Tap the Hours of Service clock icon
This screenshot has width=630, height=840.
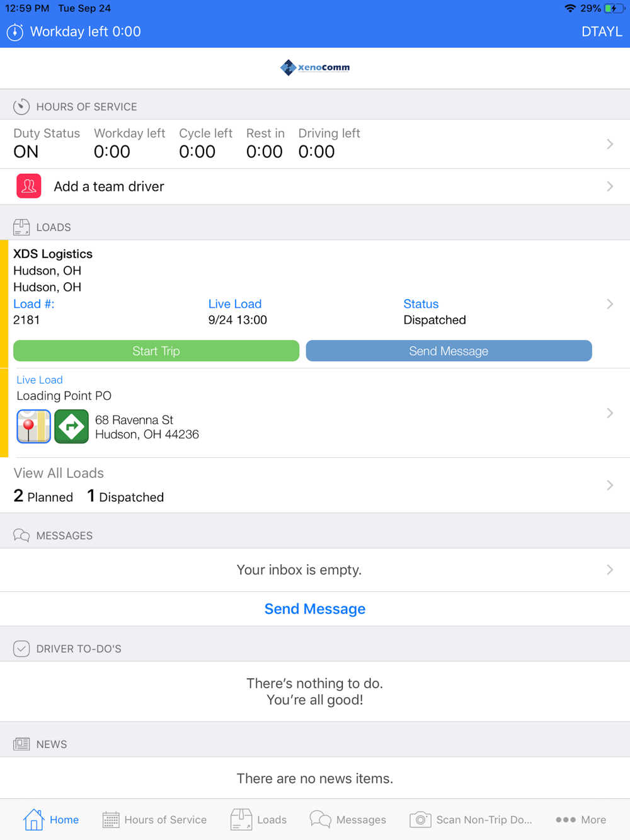[x=21, y=106]
